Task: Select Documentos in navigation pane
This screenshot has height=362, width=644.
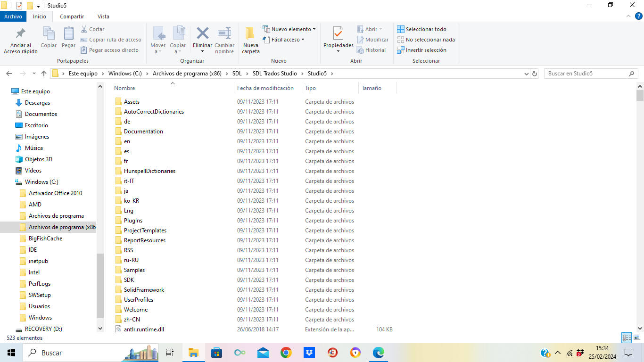Action: pos(41,114)
